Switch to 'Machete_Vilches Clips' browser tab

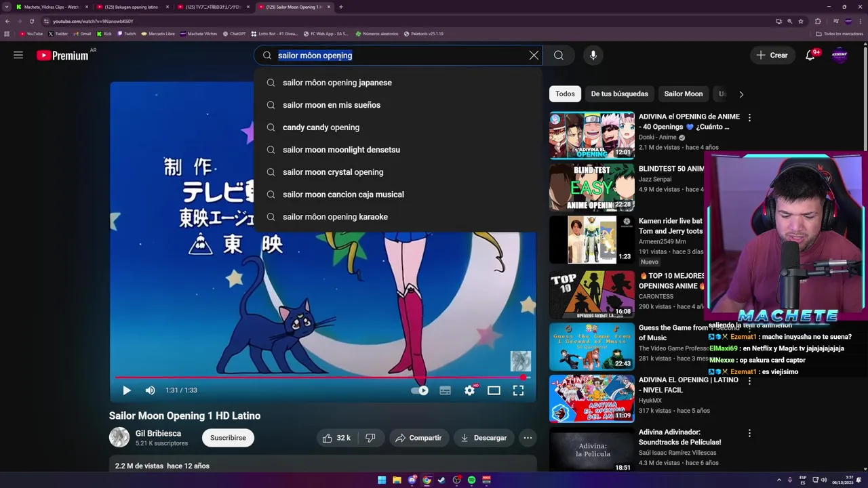point(52,7)
